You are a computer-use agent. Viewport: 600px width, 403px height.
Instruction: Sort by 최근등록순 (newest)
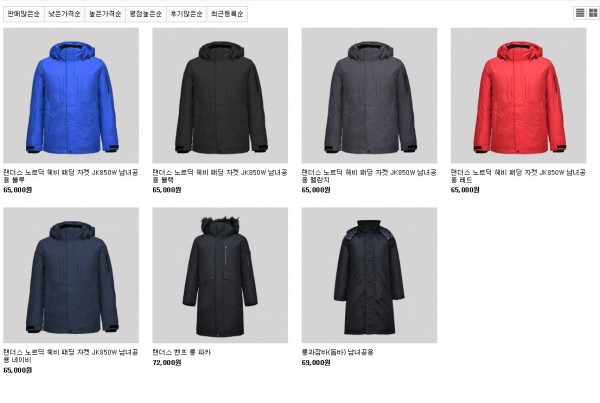[x=227, y=14]
